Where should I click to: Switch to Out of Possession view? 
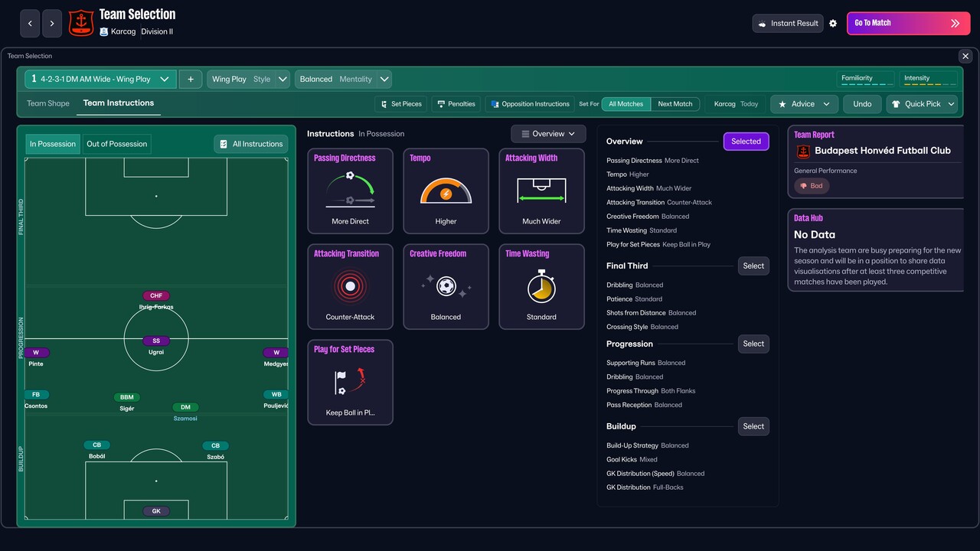tap(117, 144)
